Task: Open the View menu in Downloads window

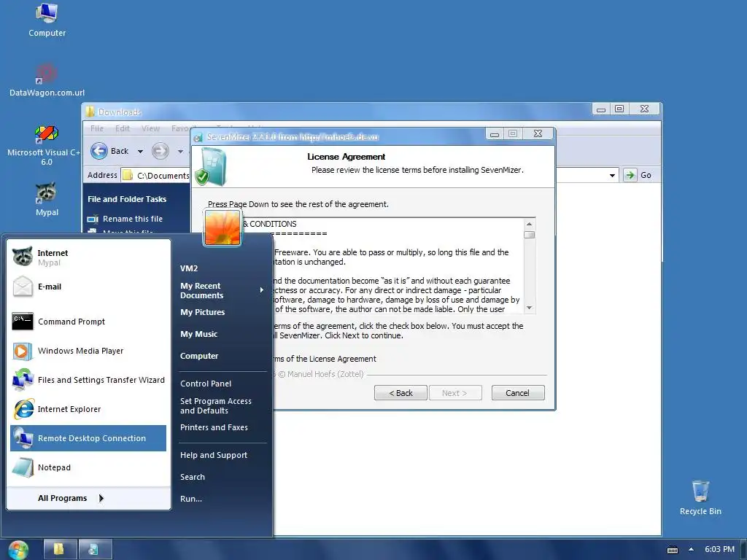Action: tap(150, 128)
